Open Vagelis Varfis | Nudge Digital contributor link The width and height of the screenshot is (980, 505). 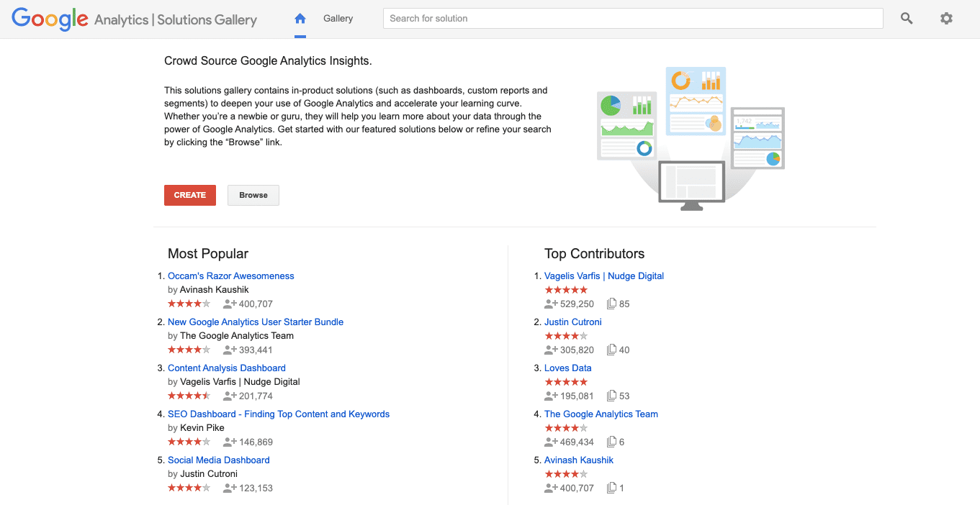click(604, 276)
